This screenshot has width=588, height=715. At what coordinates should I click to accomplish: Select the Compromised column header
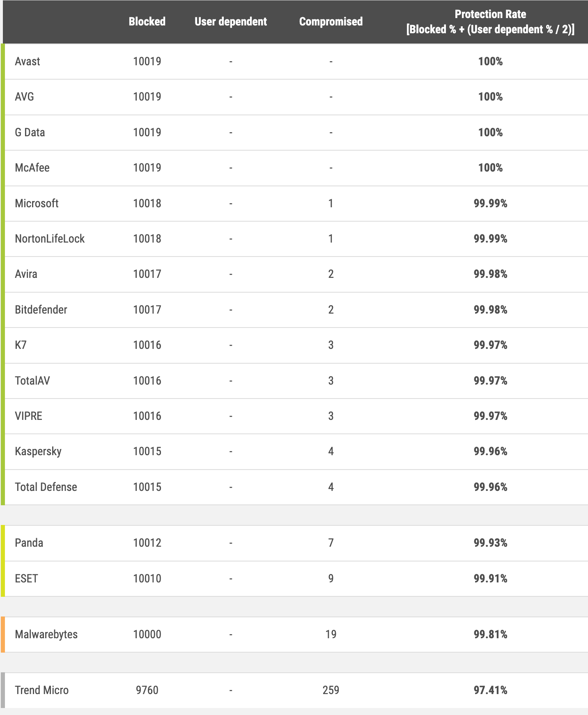[331, 22]
